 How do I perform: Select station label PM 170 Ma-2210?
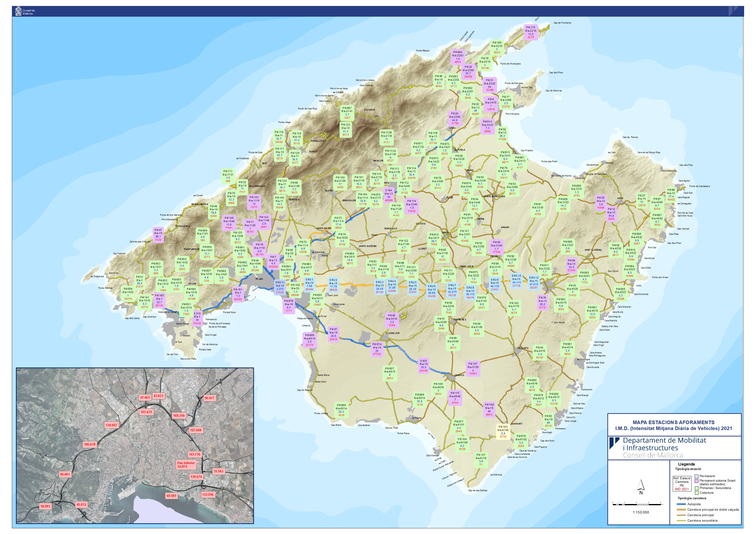[531, 32]
